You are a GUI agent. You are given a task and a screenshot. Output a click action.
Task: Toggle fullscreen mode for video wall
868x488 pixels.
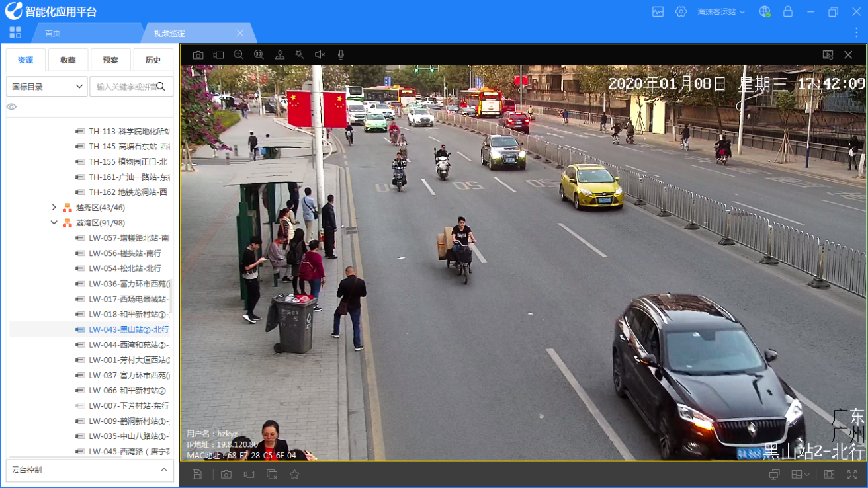[x=852, y=475]
